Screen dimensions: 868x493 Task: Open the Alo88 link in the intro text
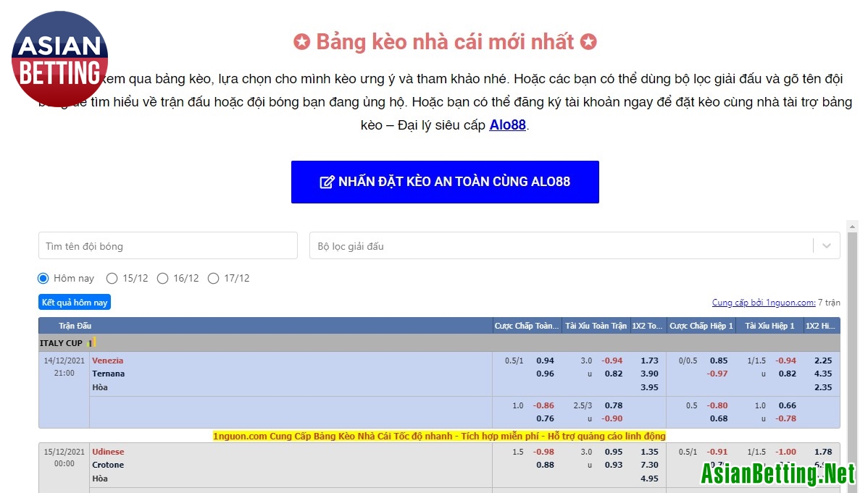[x=508, y=125]
